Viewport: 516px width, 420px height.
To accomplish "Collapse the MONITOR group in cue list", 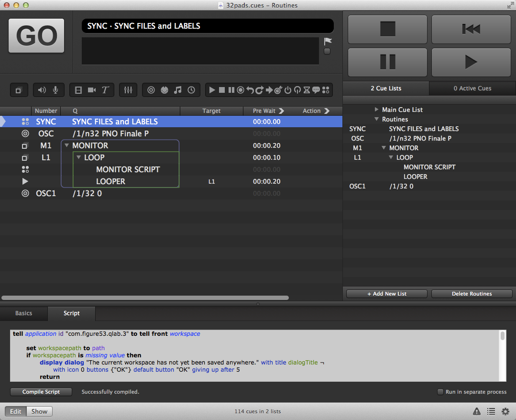I will [67, 145].
